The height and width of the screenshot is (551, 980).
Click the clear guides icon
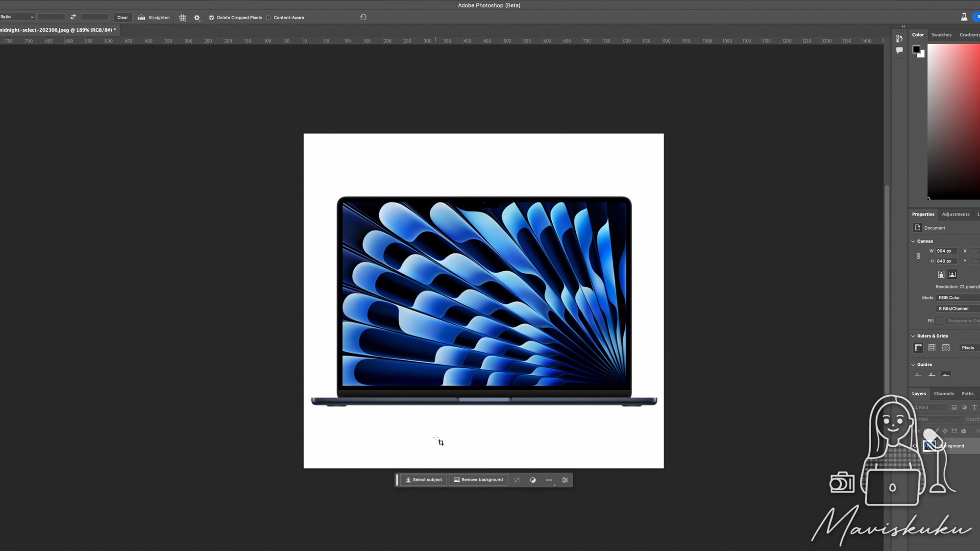pos(946,375)
